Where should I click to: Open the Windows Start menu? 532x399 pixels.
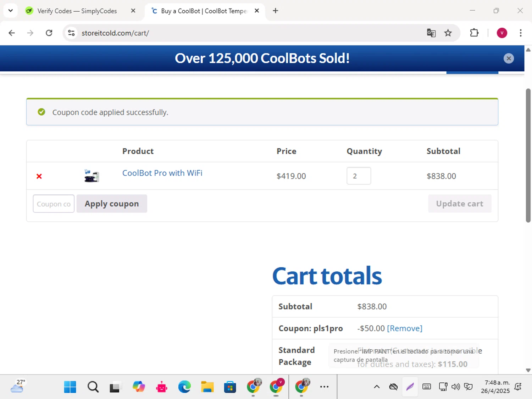pyautogui.click(x=70, y=387)
